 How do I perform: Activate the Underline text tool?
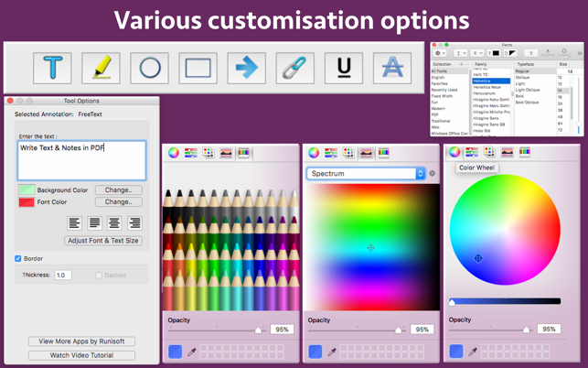(x=344, y=67)
